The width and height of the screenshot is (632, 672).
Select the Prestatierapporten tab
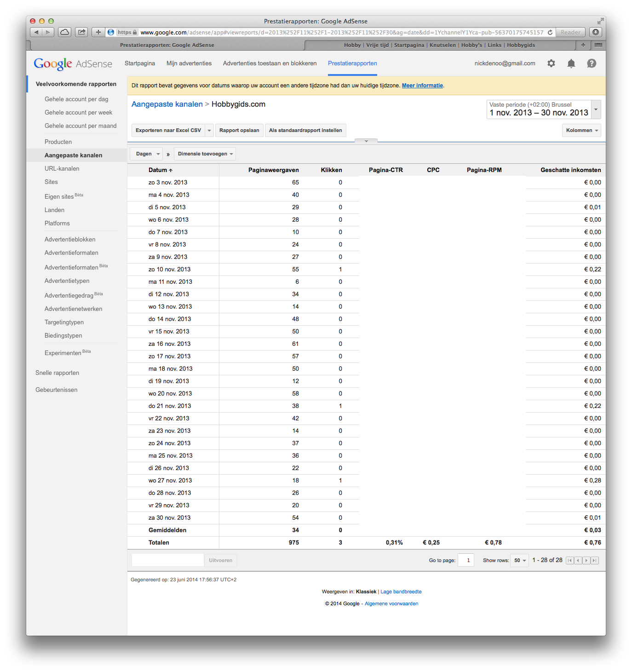[x=352, y=63]
